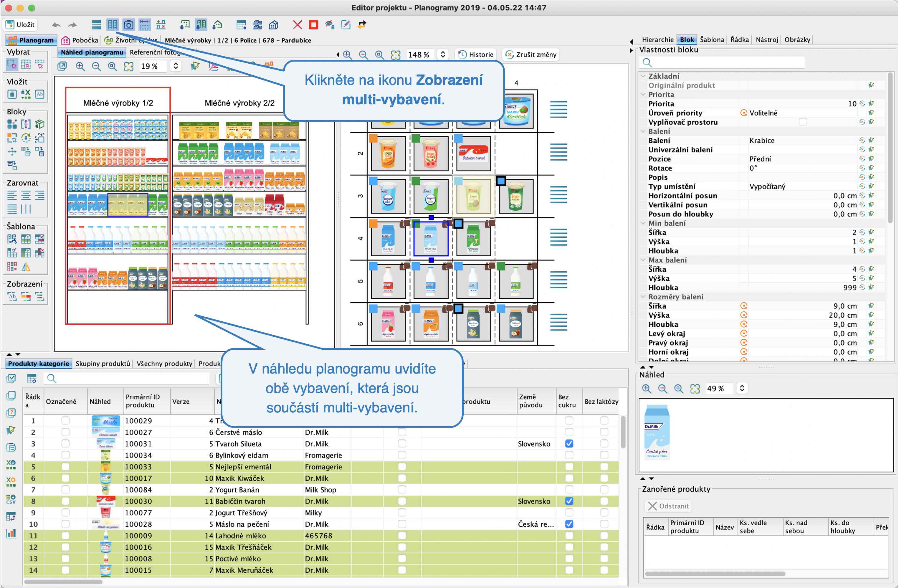
Task: Open the Hierarchie tab
Action: 658,40
